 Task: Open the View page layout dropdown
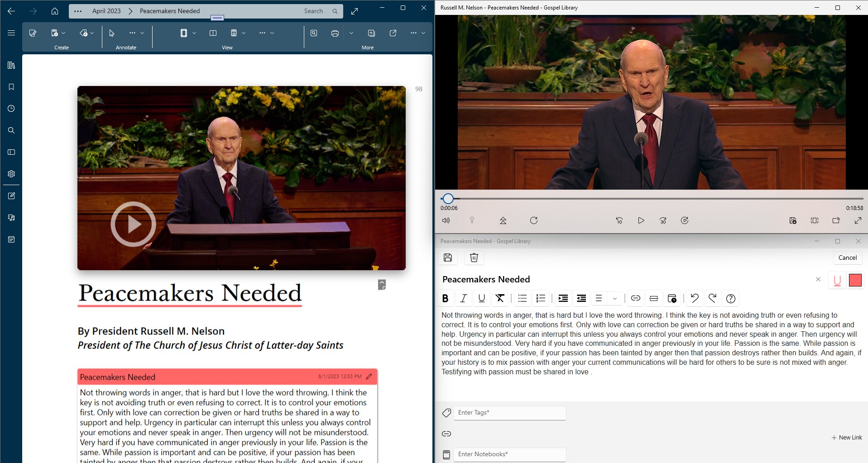click(194, 33)
